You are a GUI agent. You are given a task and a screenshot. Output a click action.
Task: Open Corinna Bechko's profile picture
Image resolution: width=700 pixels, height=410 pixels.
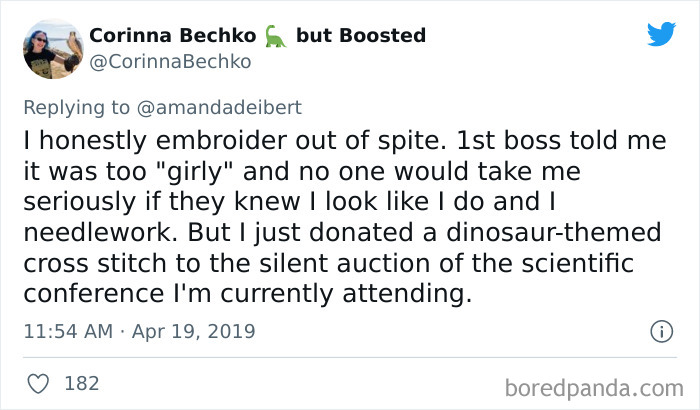pos(51,49)
